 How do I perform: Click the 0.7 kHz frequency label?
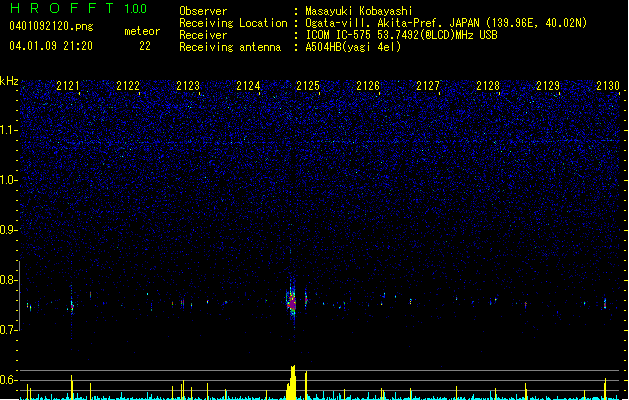pyautogui.click(x=9, y=330)
